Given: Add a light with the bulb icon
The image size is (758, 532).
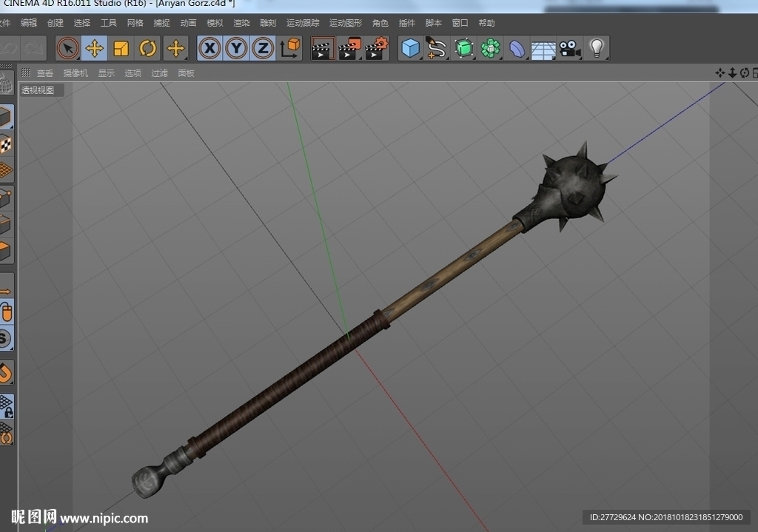Looking at the screenshot, I should [597, 48].
